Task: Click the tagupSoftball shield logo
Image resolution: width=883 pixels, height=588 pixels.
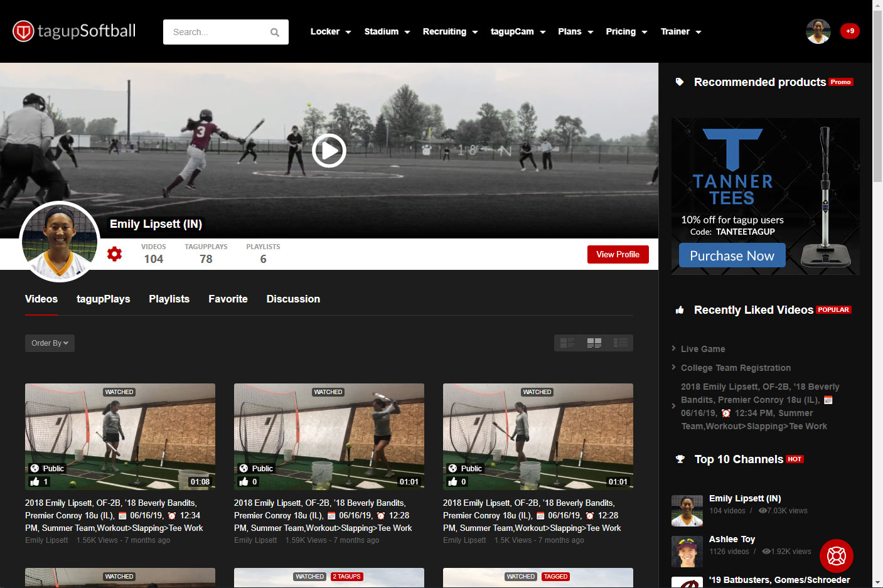Action: click(x=24, y=31)
